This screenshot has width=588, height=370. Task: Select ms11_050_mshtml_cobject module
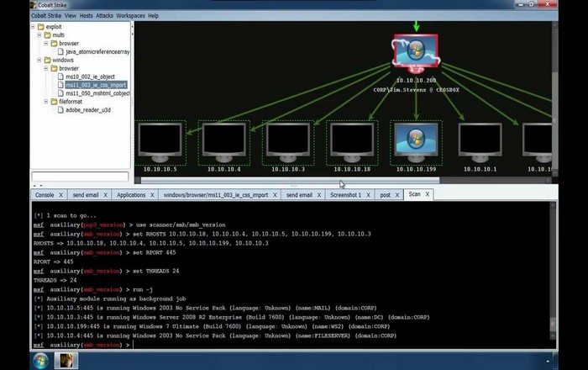pos(97,93)
